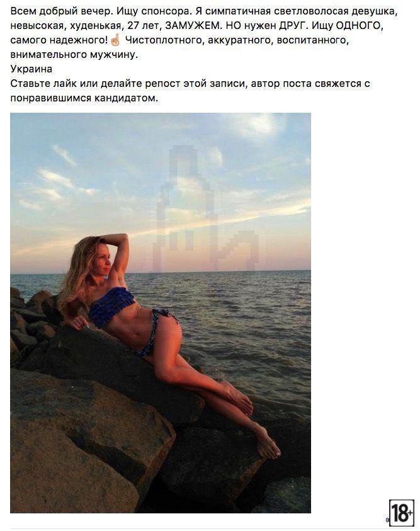420x531 pixels.
Task: Click the word "Украина" in the post
Action: pos(31,69)
